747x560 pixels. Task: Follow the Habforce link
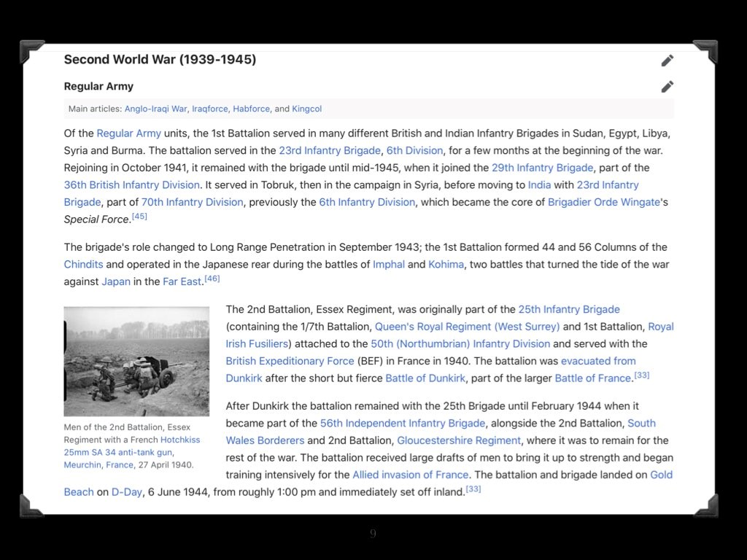[252, 109]
